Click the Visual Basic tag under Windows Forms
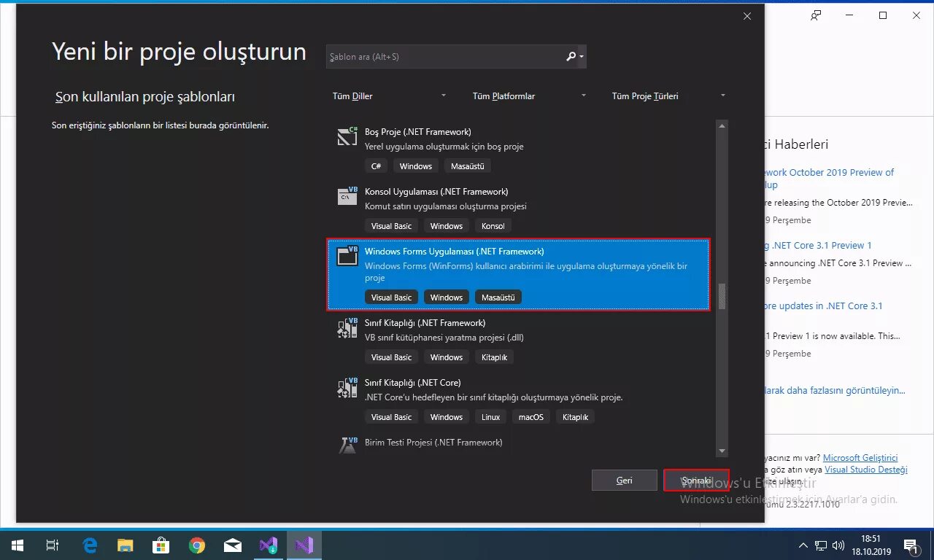Image resolution: width=934 pixels, height=560 pixels. (x=391, y=297)
